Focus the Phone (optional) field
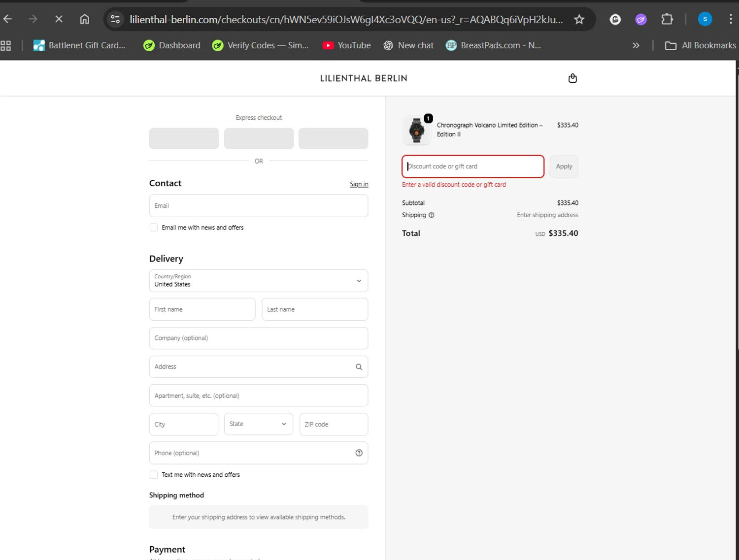739x560 pixels. (x=259, y=453)
